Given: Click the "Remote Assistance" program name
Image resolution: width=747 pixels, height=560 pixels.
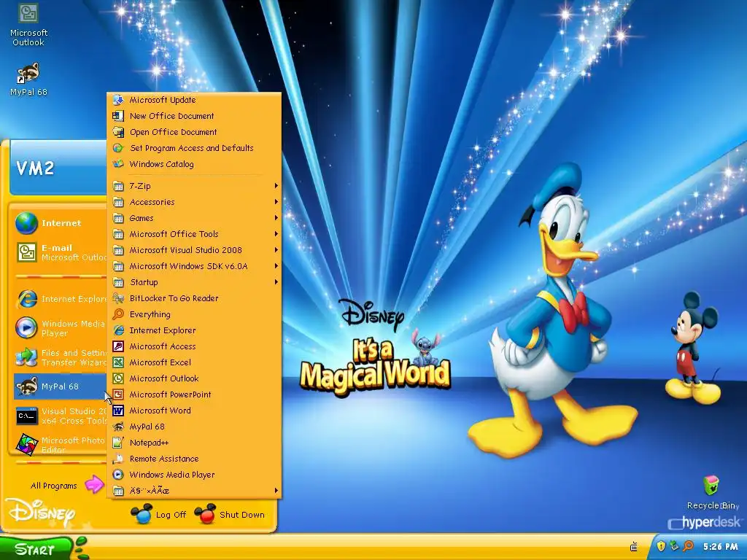Looking at the screenshot, I should 164,459.
